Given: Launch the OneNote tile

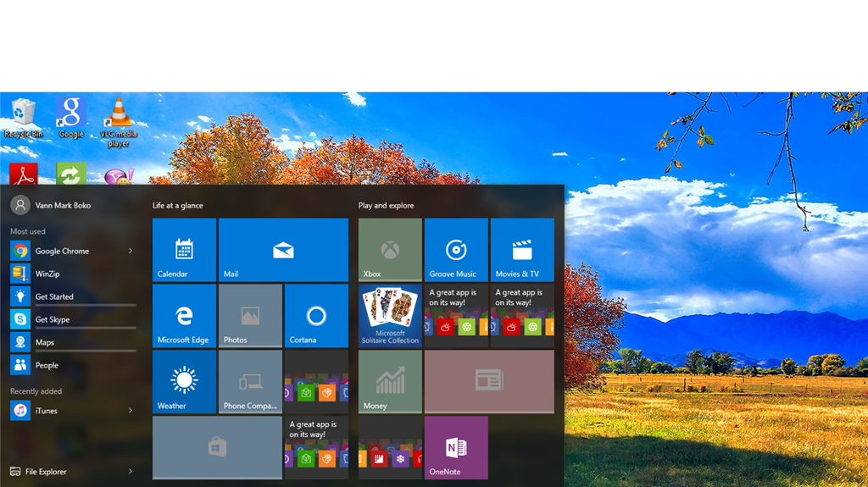Looking at the screenshot, I should click(456, 448).
